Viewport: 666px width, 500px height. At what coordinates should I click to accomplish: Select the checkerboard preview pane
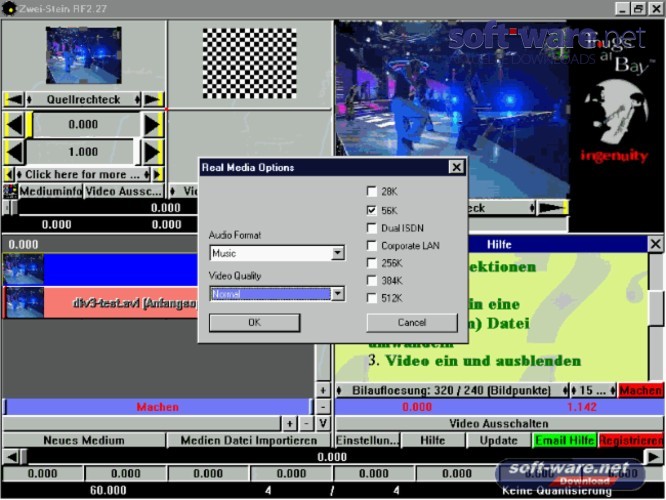(x=249, y=63)
